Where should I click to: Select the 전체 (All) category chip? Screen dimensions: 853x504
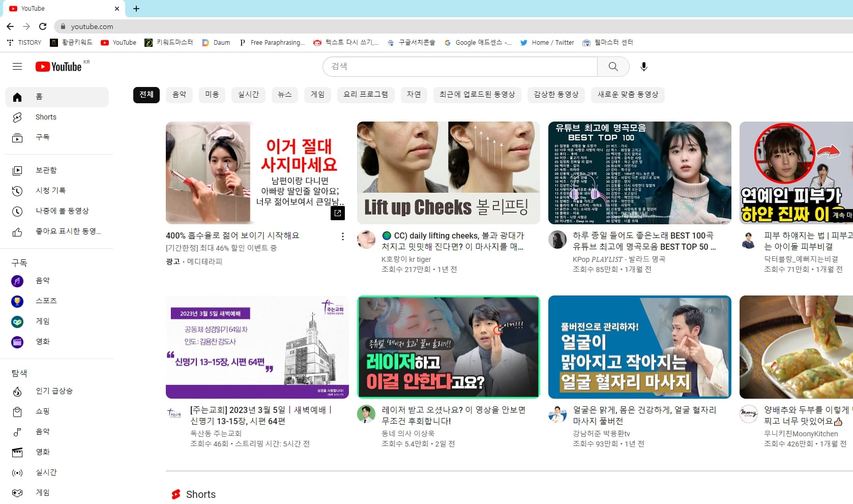[x=146, y=95]
